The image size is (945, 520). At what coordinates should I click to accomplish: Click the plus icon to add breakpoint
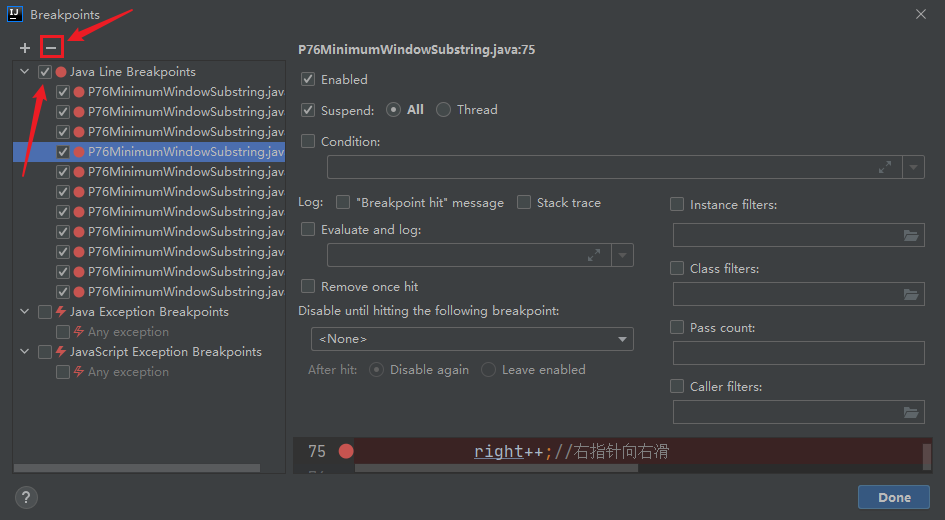25,48
